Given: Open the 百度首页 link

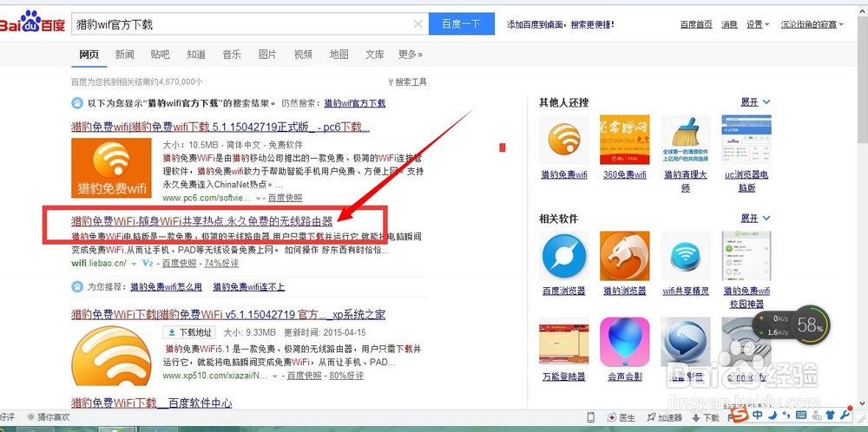Looking at the screenshot, I should [696, 24].
